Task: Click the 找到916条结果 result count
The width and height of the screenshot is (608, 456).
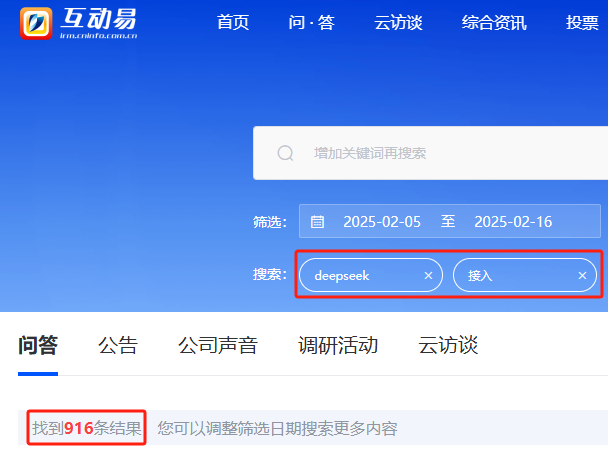Action: (86, 428)
